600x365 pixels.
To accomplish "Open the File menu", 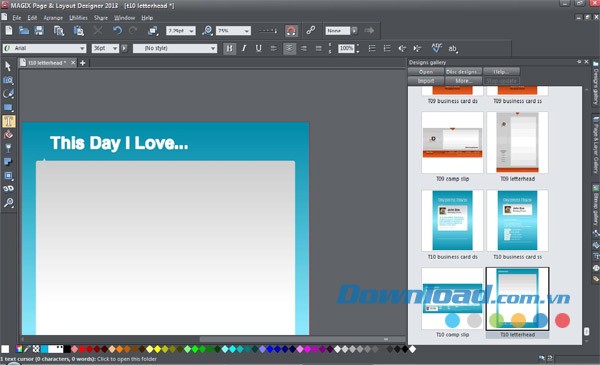I will [x=16, y=18].
